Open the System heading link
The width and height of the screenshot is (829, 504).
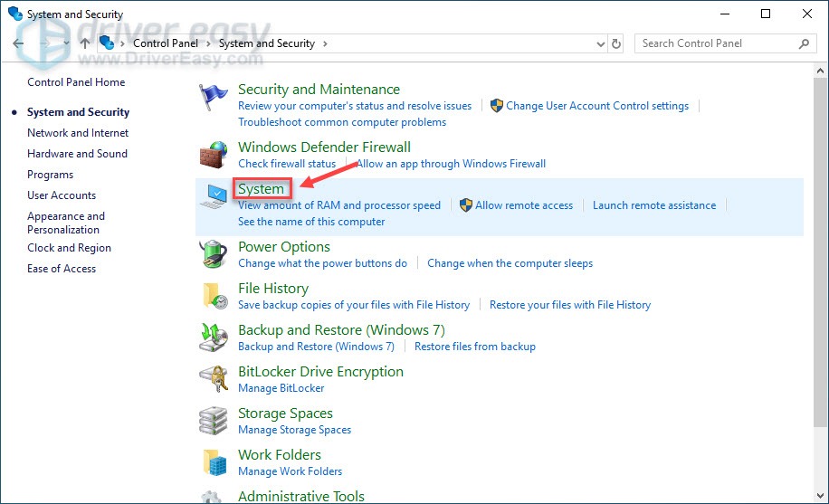coord(262,189)
